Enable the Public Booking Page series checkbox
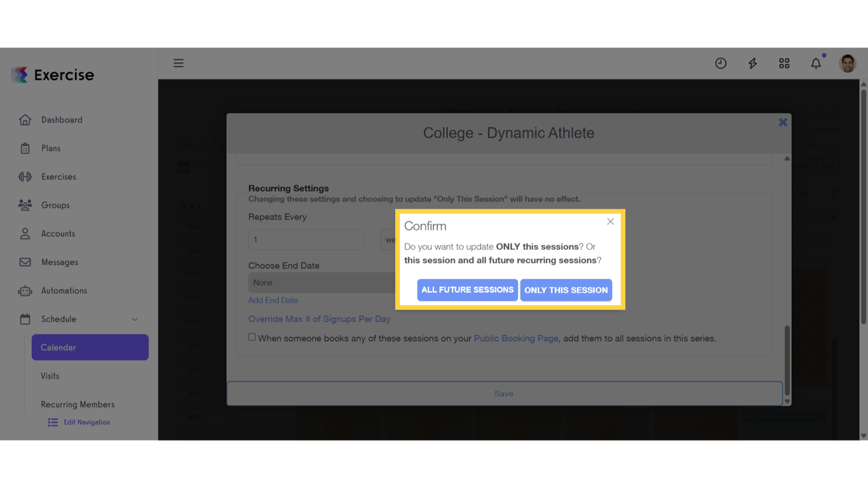Screen dimensions: 868x488 [252, 336]
